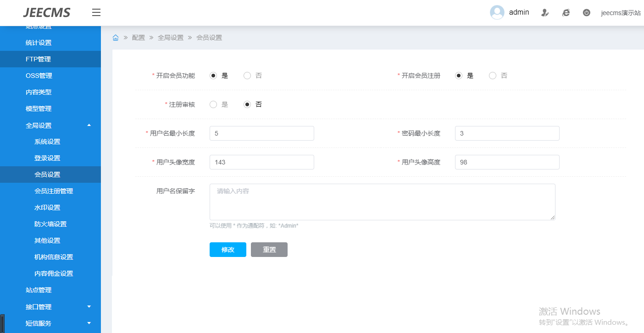
Task: Log out using the power icon
Action: point(586,13)
